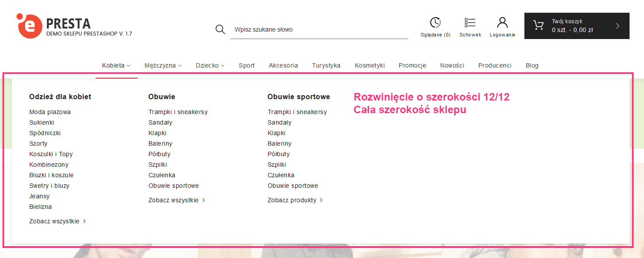Click arrow next to Zobacz produkty
Viewport: 644px width, 258px height.
point(321,200)
